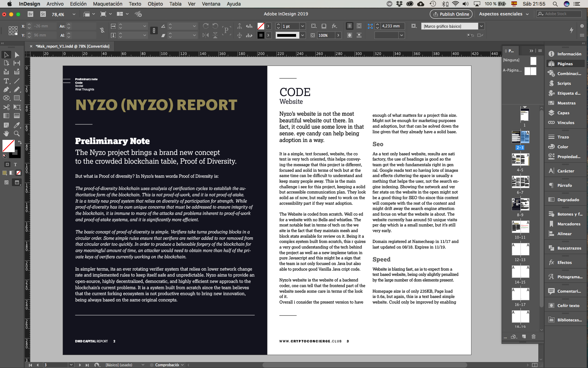Flip horizontal icon in control bar
Image resolution: width=588 pixels, height=368 pixels.
(x=206, y=35)
